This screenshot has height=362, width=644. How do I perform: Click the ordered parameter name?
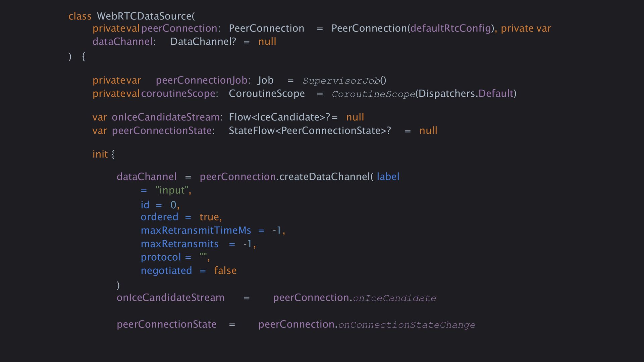pos(159,217)
